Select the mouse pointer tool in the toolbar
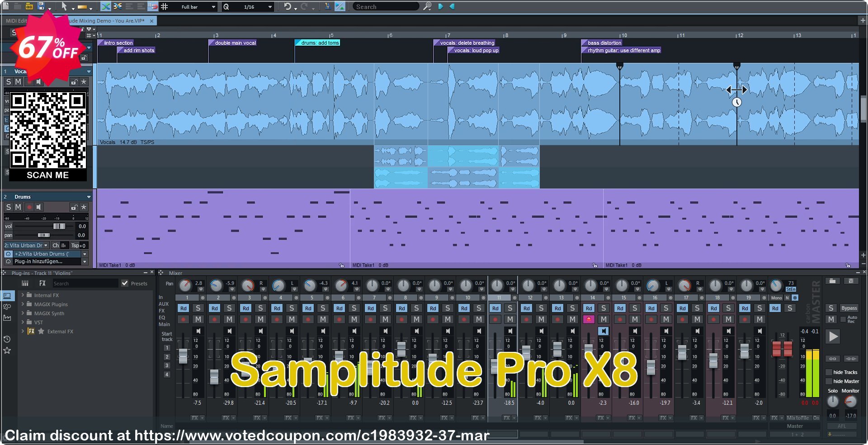868x445 pixels. tap(64, 6)
